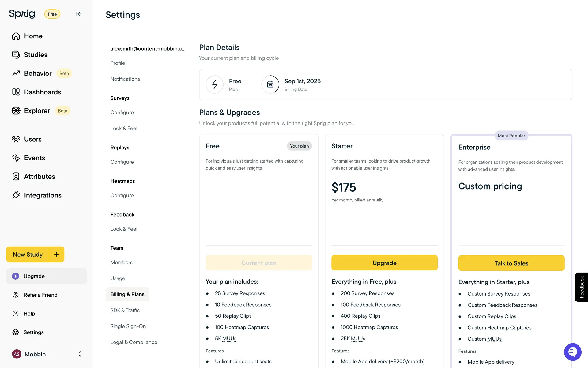Screen dimensions: 588x368
Task: Click the plus icon beside New Study
Action: [x=57, y=254]
